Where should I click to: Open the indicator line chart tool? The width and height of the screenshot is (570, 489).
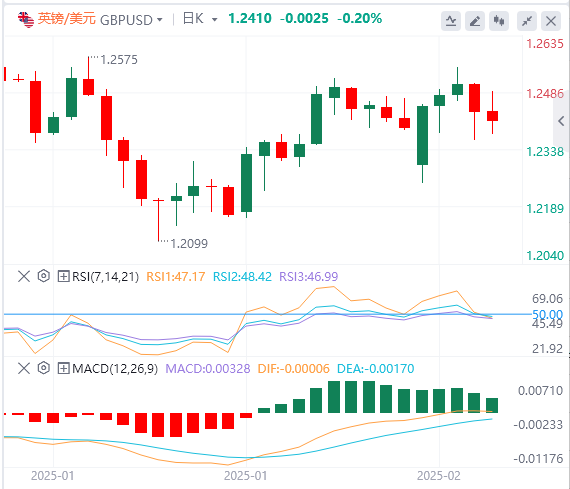coord(451,21)
